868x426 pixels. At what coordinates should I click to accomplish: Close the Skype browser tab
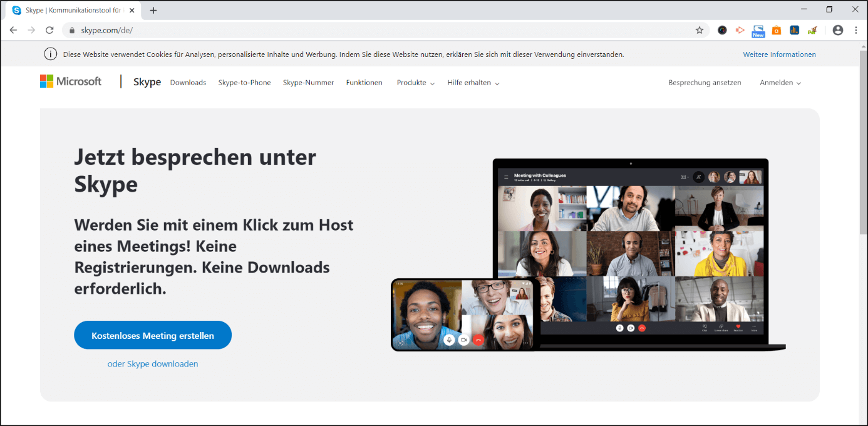[132, 10]
